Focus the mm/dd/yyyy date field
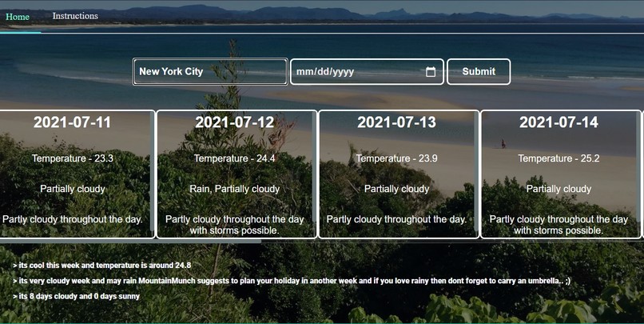Image resolution: width=644 pixels, height=324 pixels. click(x=367, y=71)
